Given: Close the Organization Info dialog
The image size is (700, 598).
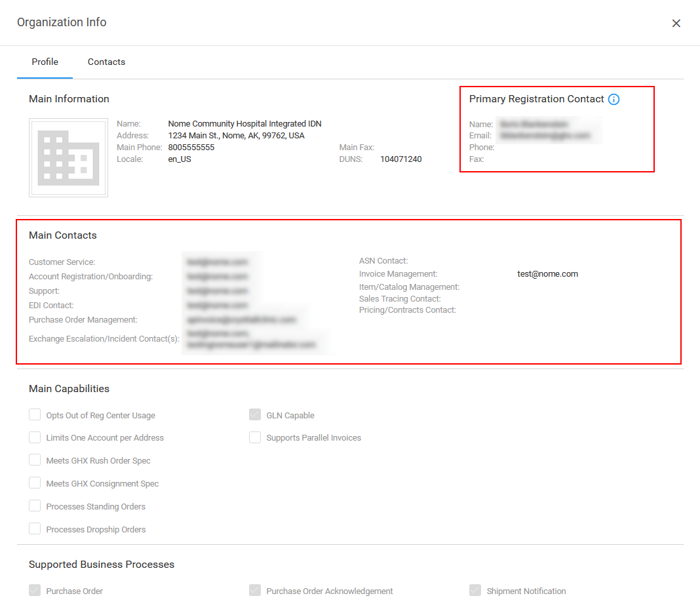Looking at the screenshot, I should (x=676, y=24).
